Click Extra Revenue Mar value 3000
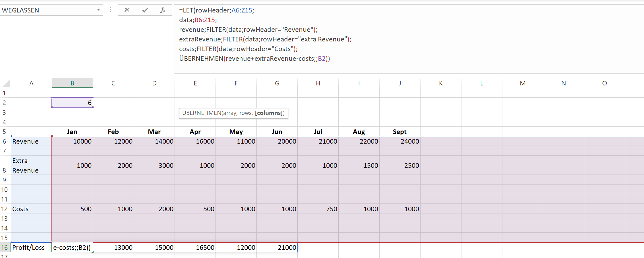 click(x=154, y=165)
